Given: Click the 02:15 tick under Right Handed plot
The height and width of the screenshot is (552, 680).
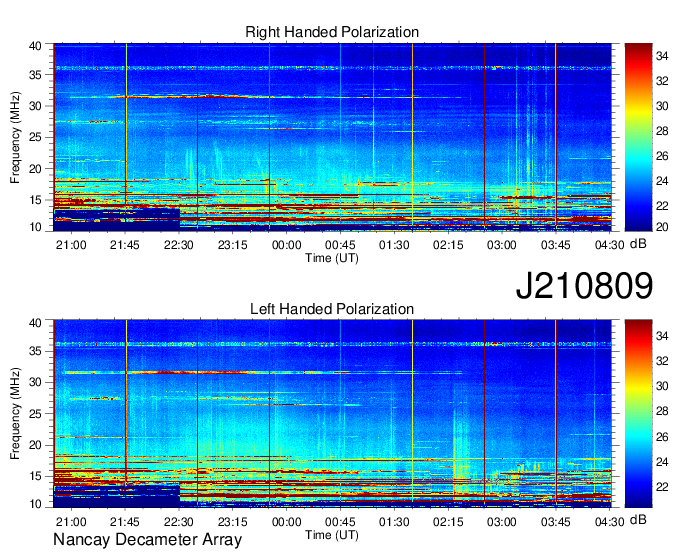Looking at the screenshot, I should coord(448,245).
